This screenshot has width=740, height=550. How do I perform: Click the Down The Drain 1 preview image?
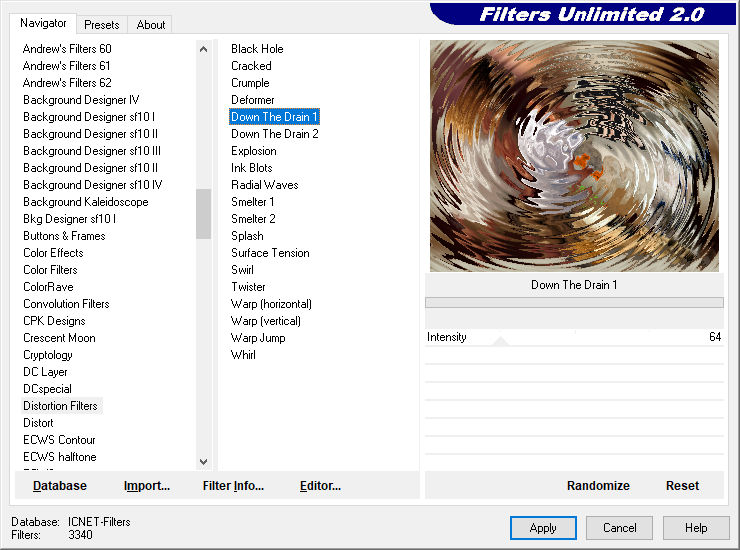point(574,156)
